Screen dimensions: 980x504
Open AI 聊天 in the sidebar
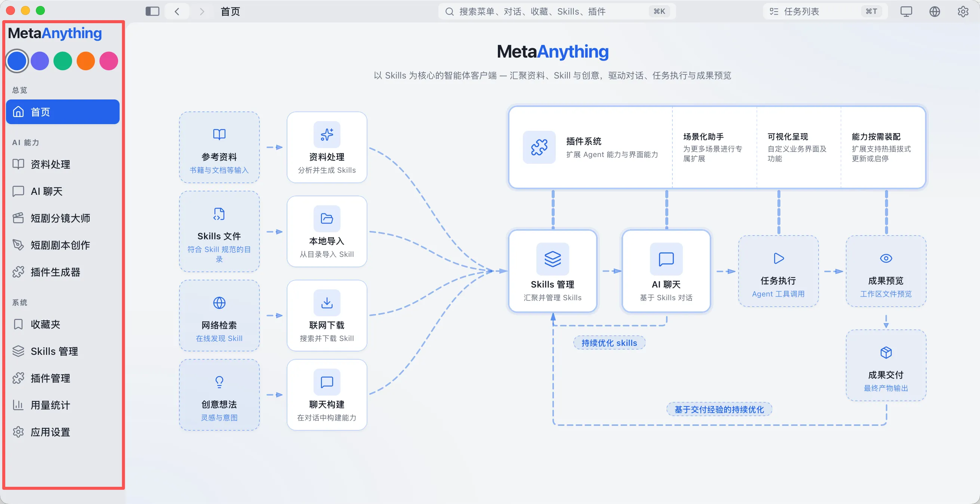pyautogui.click(x=63, y=191)
